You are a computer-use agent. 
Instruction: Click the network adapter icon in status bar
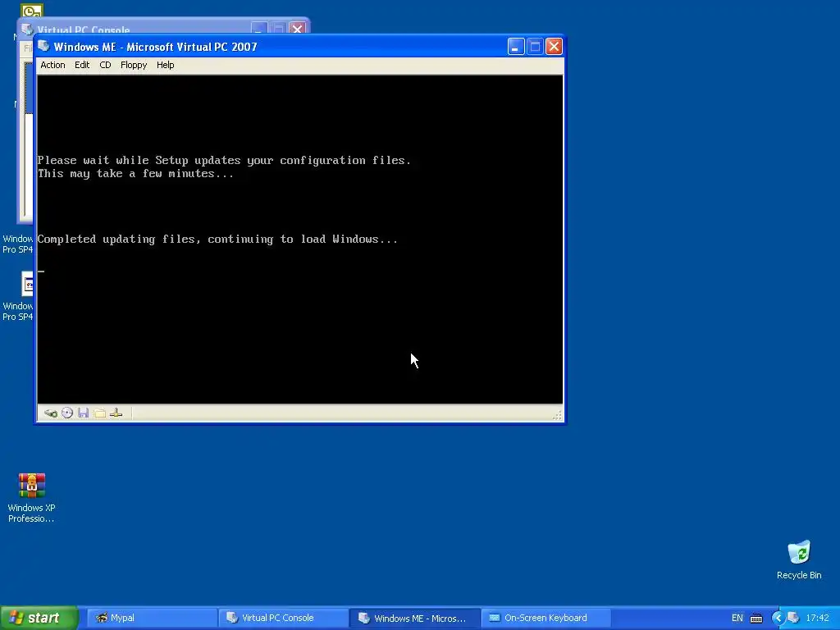pyautogui.click(x=116, y=413)
